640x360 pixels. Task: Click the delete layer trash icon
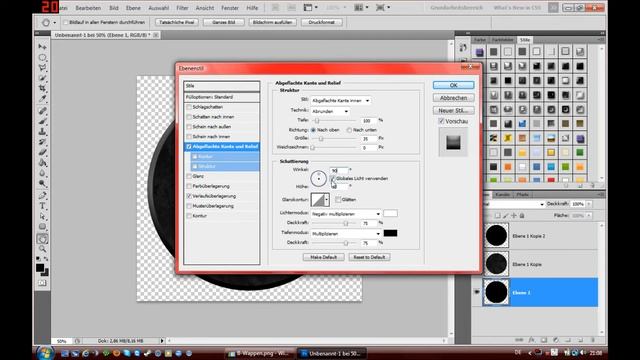click(x=593, y=340)
